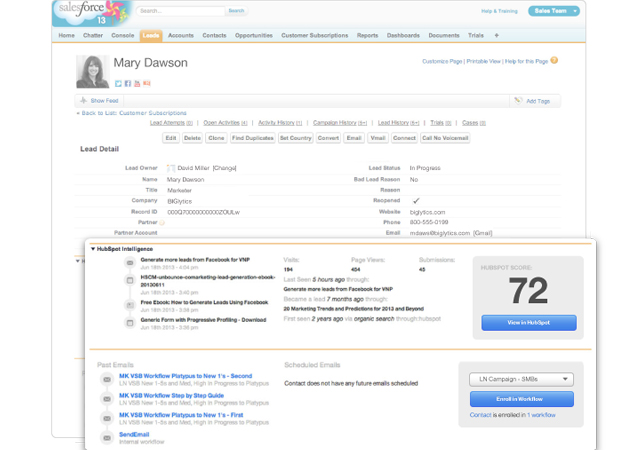Viewport: 640px width, 450px height.
Task: Open the Chatter tab
Action: (x=93, y=36)
